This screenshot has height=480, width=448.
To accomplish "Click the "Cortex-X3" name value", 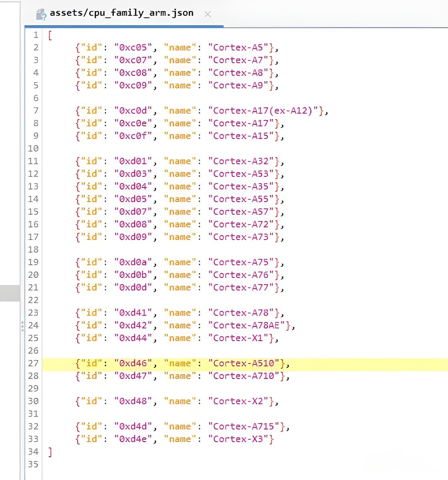I will (x=238, y=439).
